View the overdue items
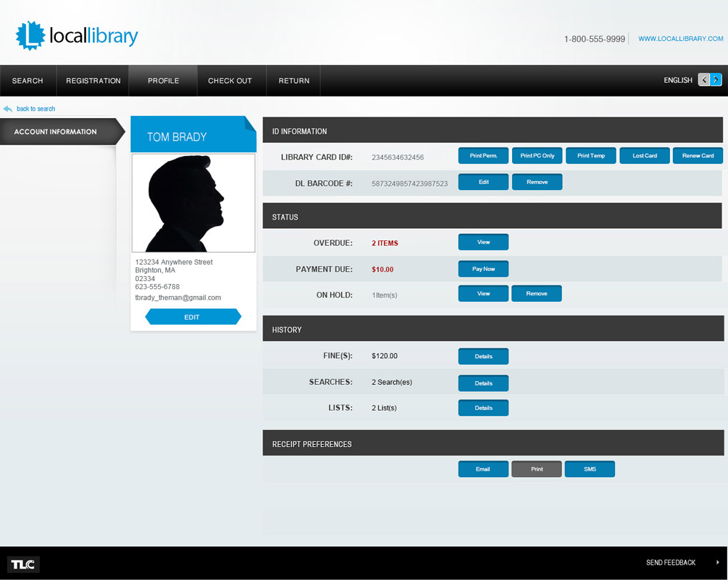Screen dimensions: 728x580 (x=483, y=242)
